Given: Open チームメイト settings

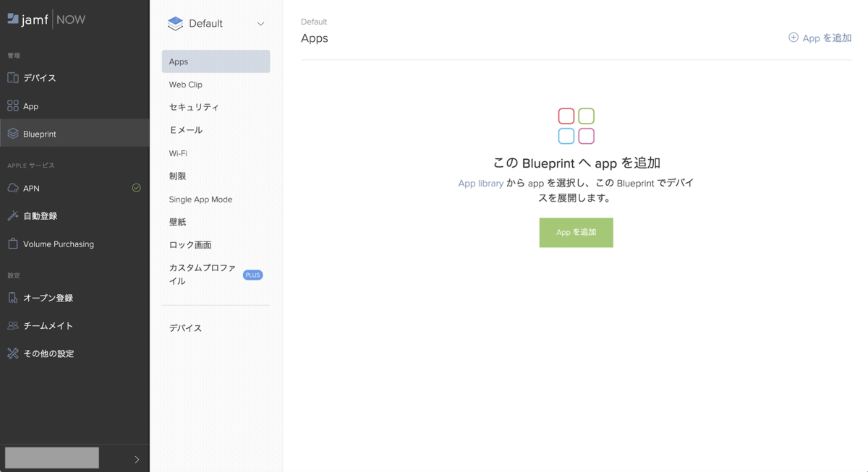Looking at the screenshot, I should [75, 325].
